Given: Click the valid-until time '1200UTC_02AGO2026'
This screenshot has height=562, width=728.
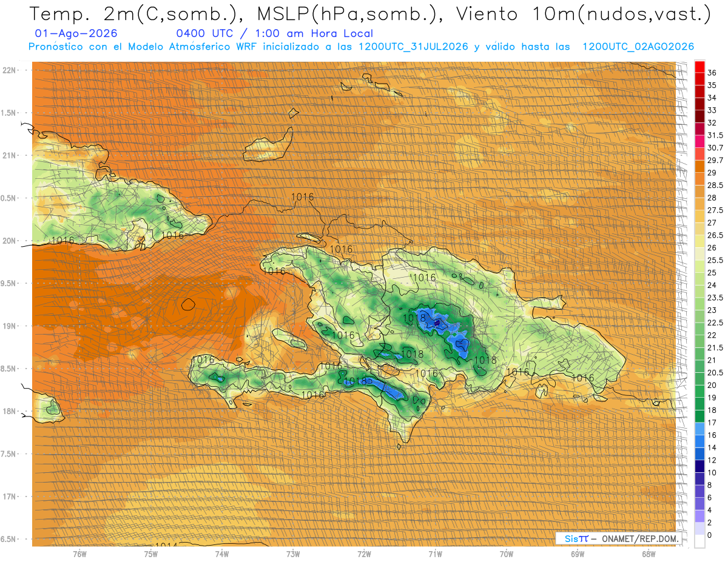Looking at the screenshot, I should tap(638, 47).
